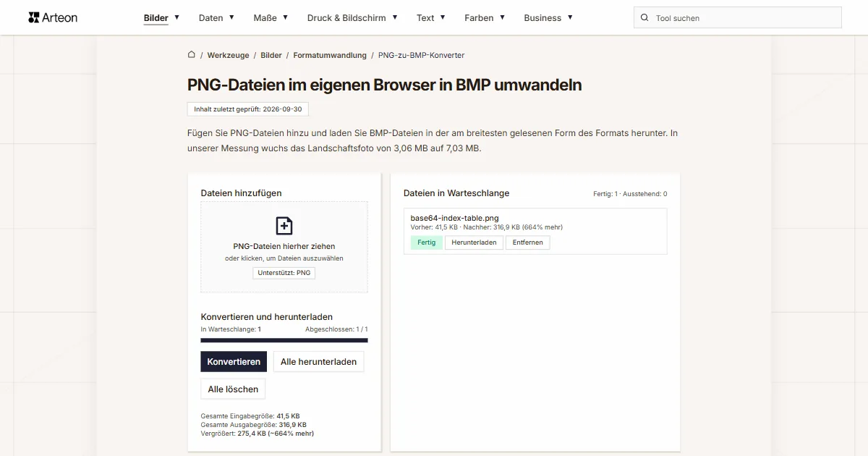Expand the Bilder dropdown arrow

176,17
